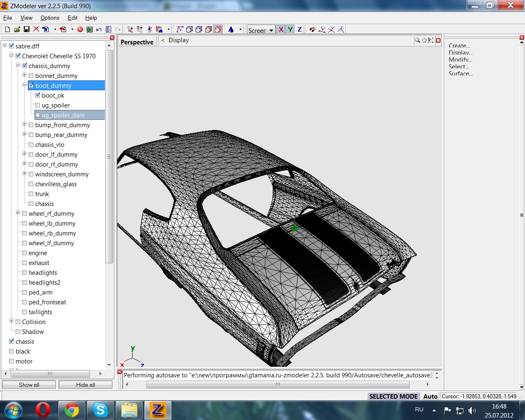
Task: Collapse the sabre.dff tree node
Action: [5, 46]
